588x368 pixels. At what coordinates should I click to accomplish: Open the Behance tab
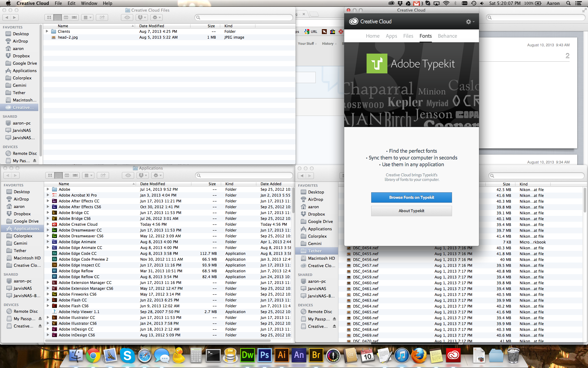coord(447,36)
